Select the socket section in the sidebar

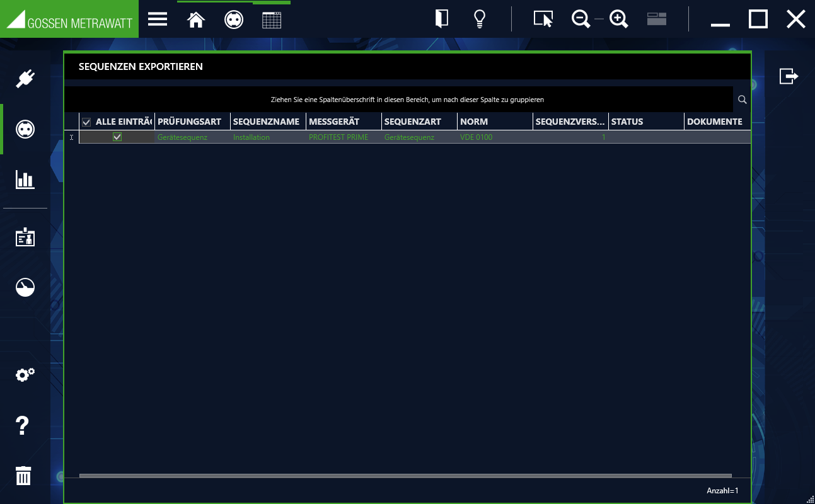coord(25,129)
